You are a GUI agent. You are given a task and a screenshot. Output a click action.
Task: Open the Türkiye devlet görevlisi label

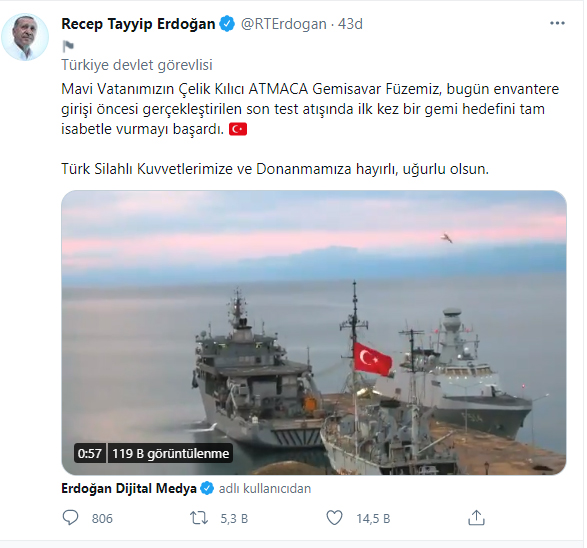pos(137,65)
